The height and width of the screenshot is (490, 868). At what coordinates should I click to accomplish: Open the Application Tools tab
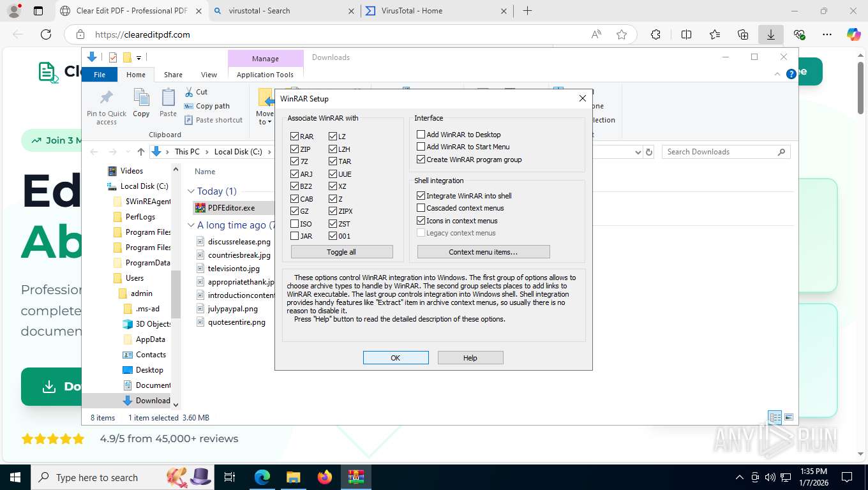tap(265, 75)
